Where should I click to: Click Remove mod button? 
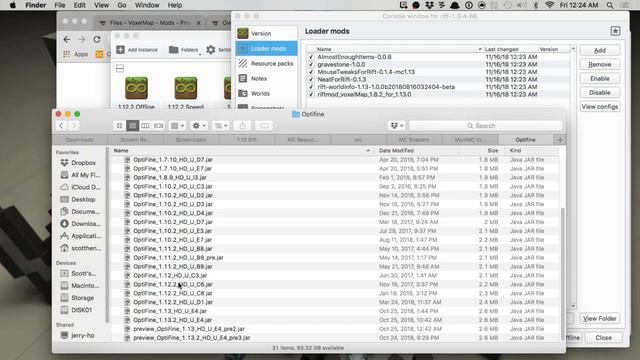tap(600, 64)
